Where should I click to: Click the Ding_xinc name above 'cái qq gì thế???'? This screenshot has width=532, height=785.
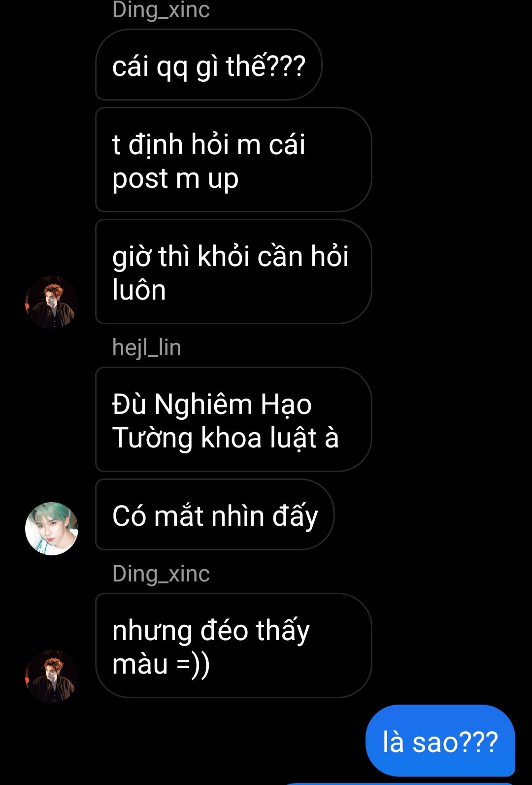161,10
